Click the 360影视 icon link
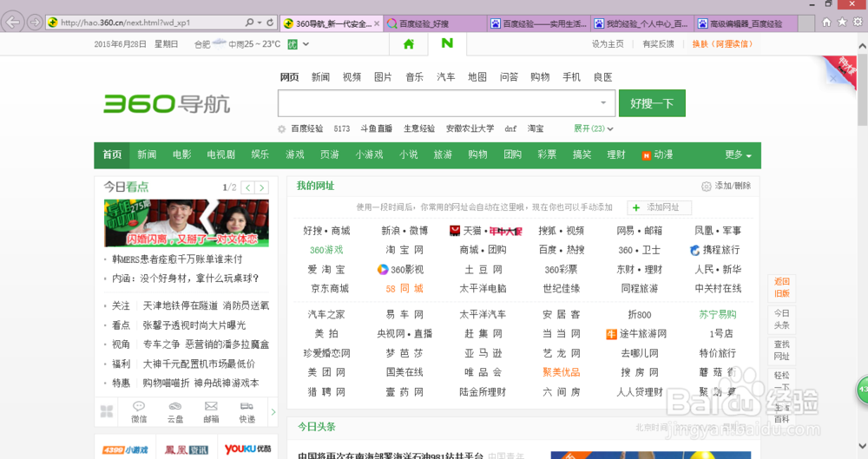868x459 pixels. point(383,270)
